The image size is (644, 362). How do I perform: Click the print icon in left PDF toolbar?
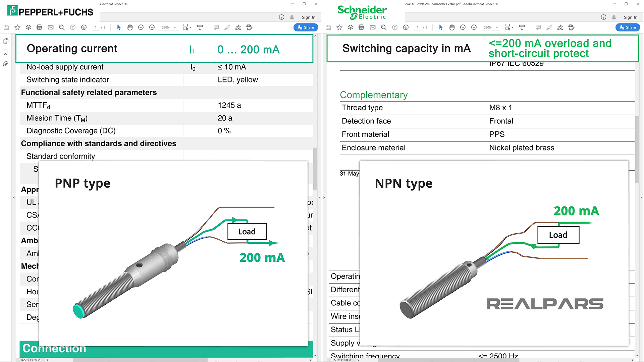(x=39, y=27)
